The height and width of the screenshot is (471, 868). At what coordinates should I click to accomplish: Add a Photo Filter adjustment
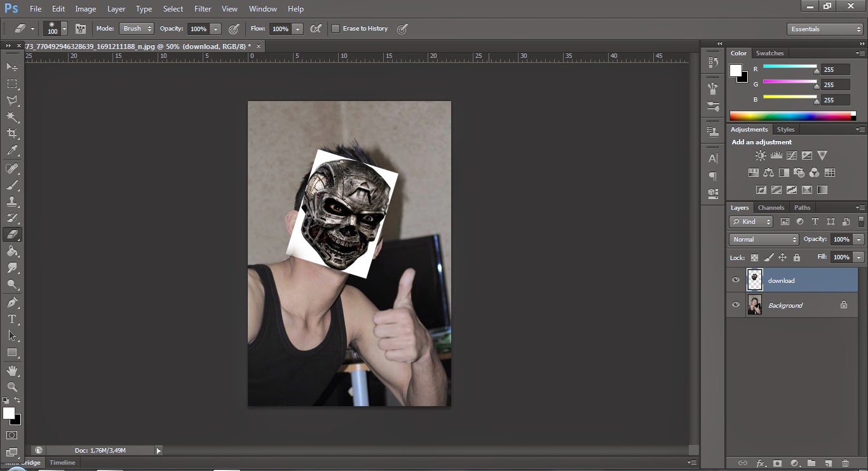coord(799,172)
